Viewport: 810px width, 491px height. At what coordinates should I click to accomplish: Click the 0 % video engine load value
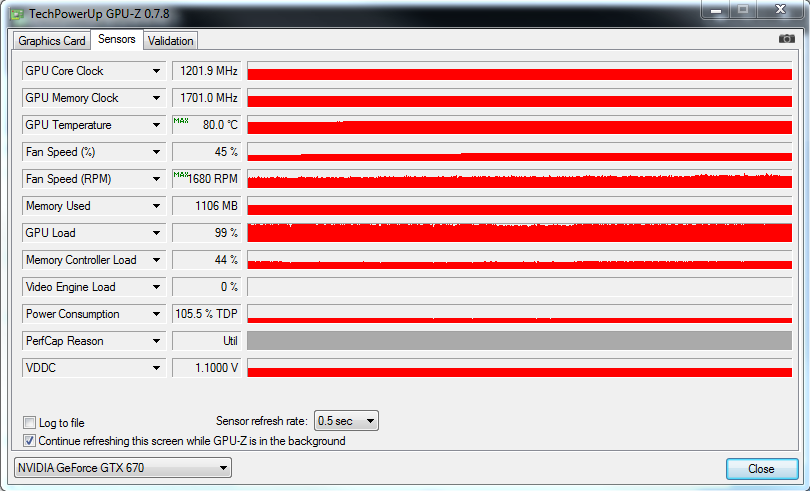(x=207, y=287)
